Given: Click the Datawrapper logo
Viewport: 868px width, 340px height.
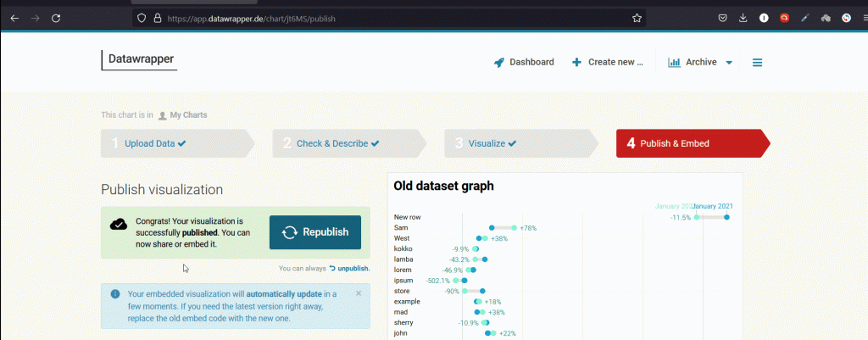Looking at the screenshot, I should pyautogui.click(x=139, y=59).
